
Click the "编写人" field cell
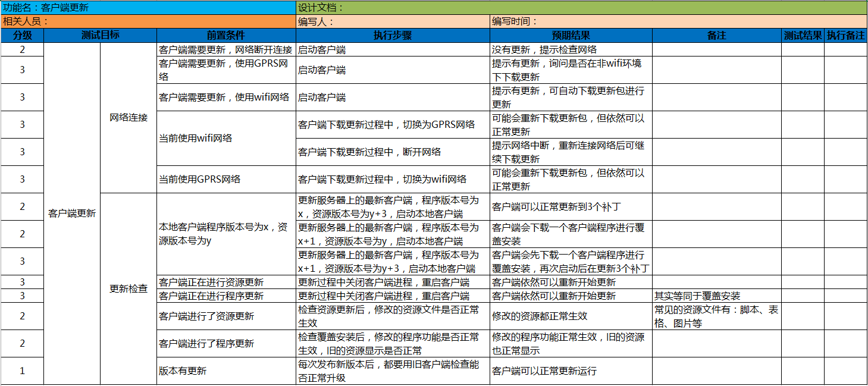pyautogui.click(x=393, y=21)
